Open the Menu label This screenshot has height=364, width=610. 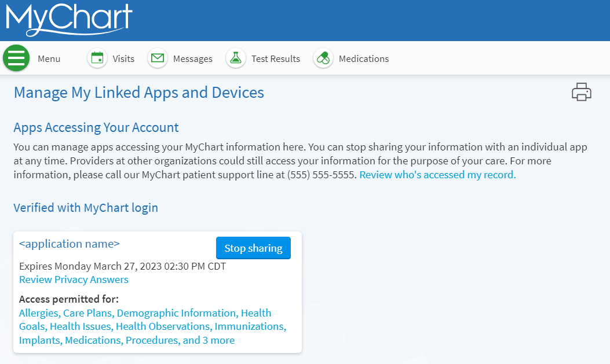tap(49, 58)
